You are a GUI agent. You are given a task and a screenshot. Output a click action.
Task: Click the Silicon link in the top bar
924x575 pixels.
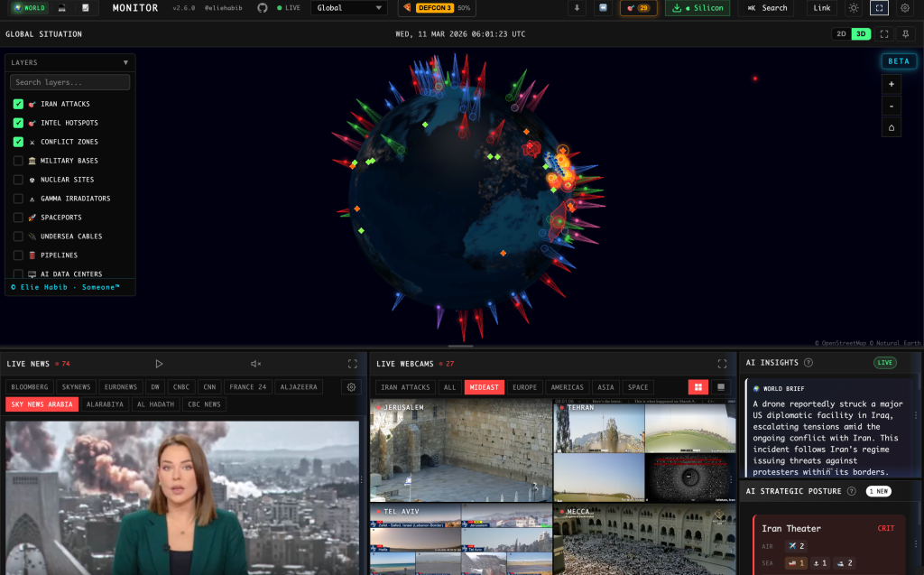pos(697,8)
